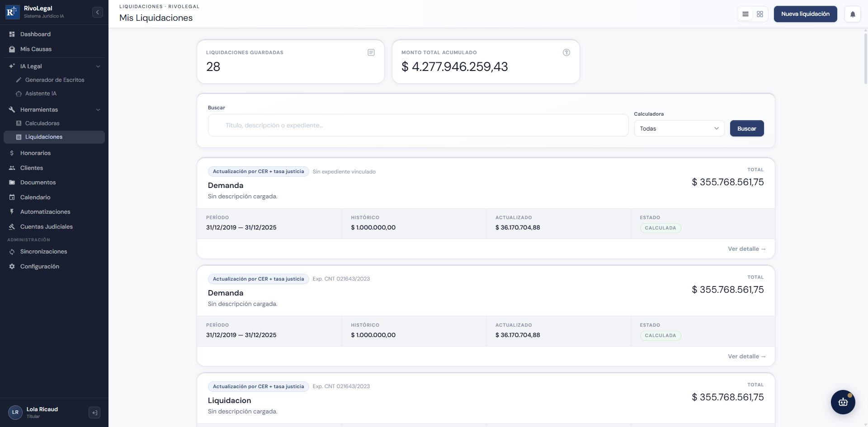
Task: Click Lola Ricaud user name
Action: pyautogui.click(x=42, y=409)
